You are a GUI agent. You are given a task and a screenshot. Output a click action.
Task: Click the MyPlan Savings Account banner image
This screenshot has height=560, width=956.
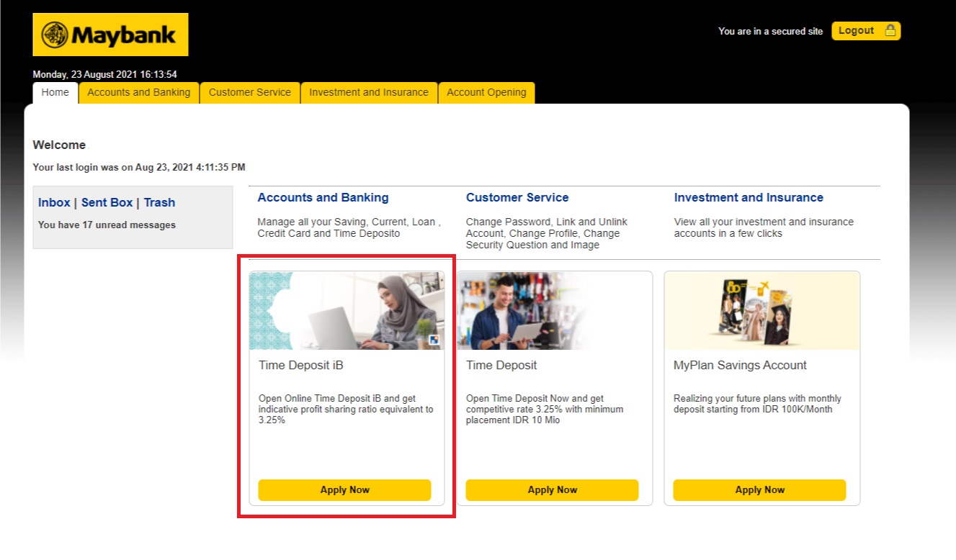click(761, 311)
